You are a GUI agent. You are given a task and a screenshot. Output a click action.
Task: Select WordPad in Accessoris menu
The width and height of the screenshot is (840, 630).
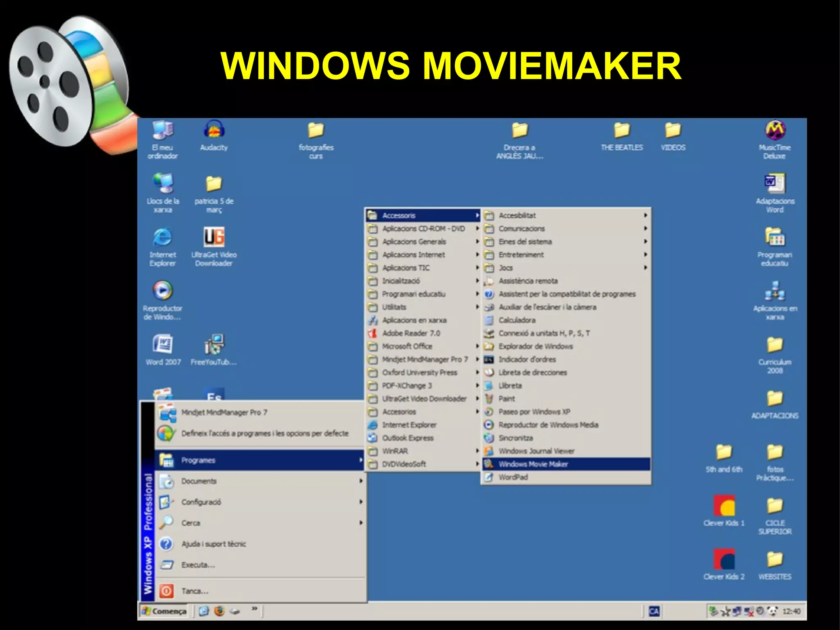[566, 477]
